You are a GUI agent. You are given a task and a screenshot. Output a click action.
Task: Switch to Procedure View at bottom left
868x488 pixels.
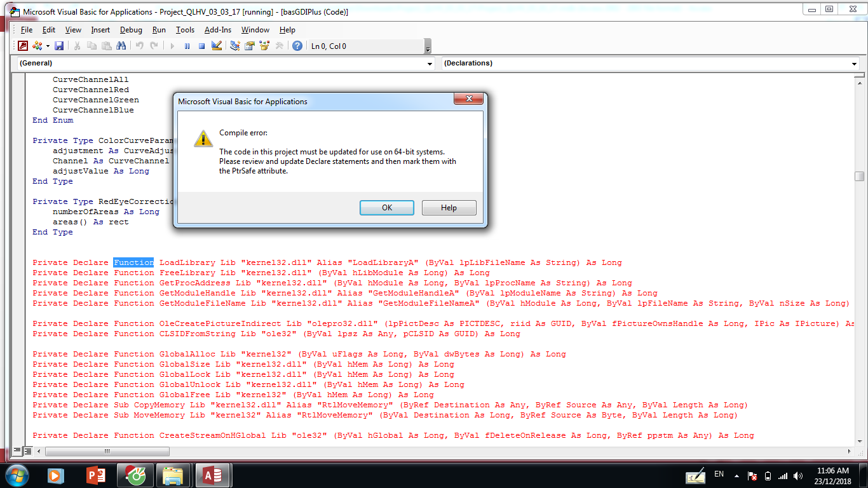pyautogui.click(x=18, y=451)
